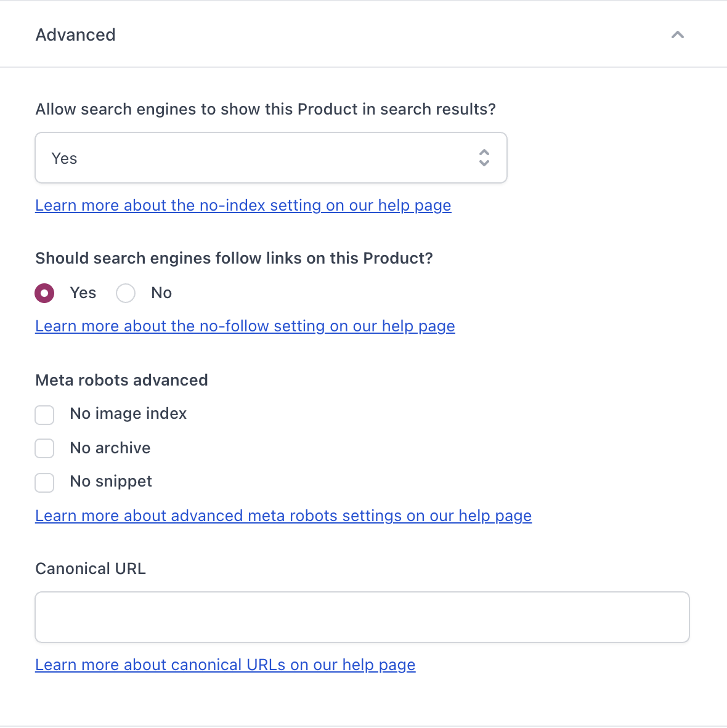The height and width of the screenshot is (728, 727).
Task: Open the no-follow setting help page link
Action: [245, 326]
